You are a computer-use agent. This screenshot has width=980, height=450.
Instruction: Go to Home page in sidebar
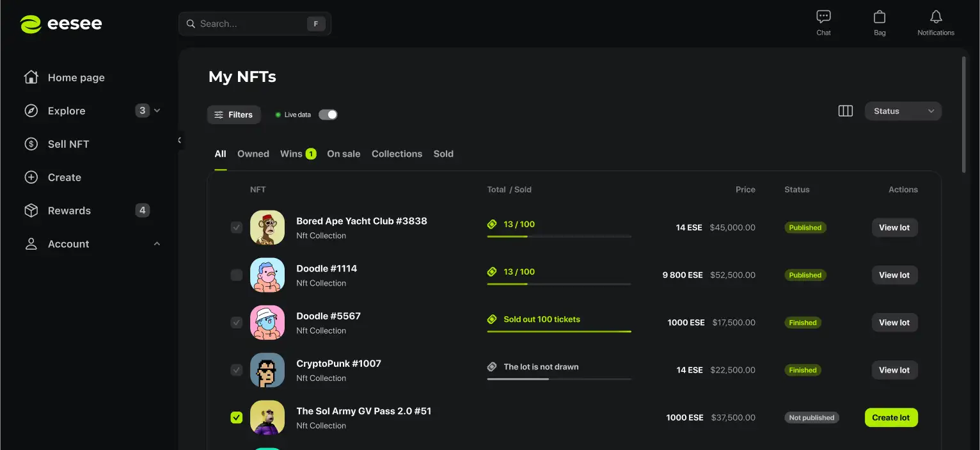[x=75, y=77]
